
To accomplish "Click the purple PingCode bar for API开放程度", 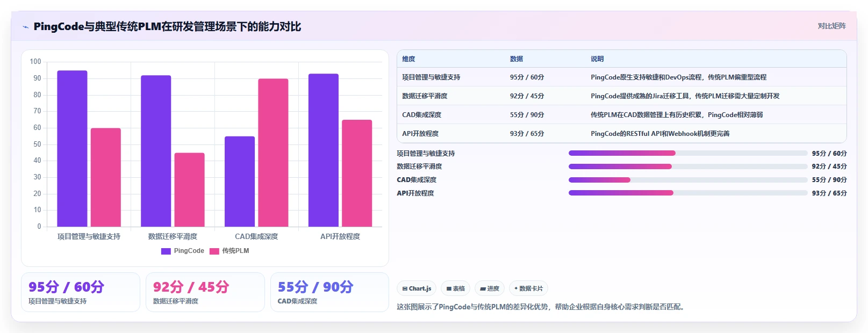I will pyautogui.click(x=324, y=150).
